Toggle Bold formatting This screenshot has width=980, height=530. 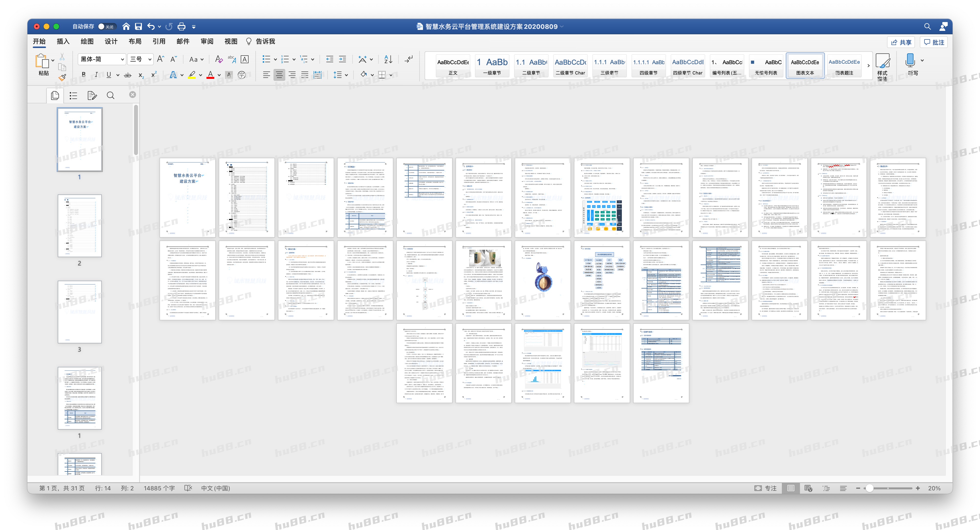84,75
